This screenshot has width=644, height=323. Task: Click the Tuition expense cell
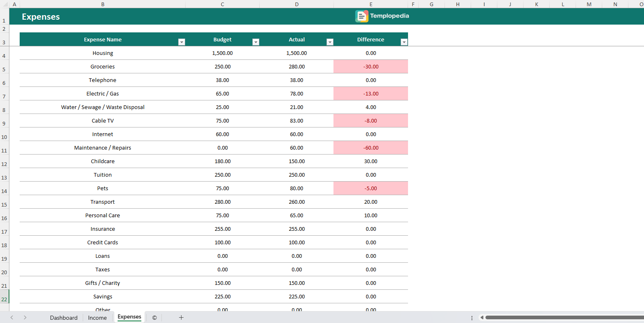coord(102,175)
